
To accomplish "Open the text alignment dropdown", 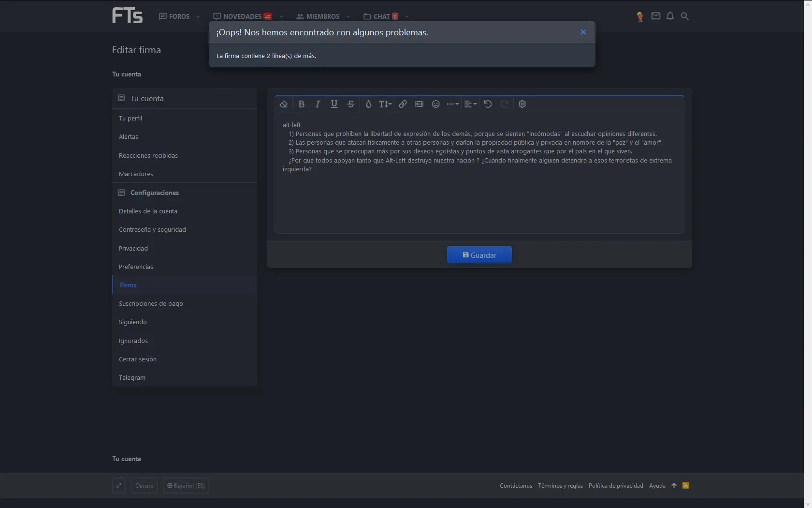I will [x=470, y=104].
